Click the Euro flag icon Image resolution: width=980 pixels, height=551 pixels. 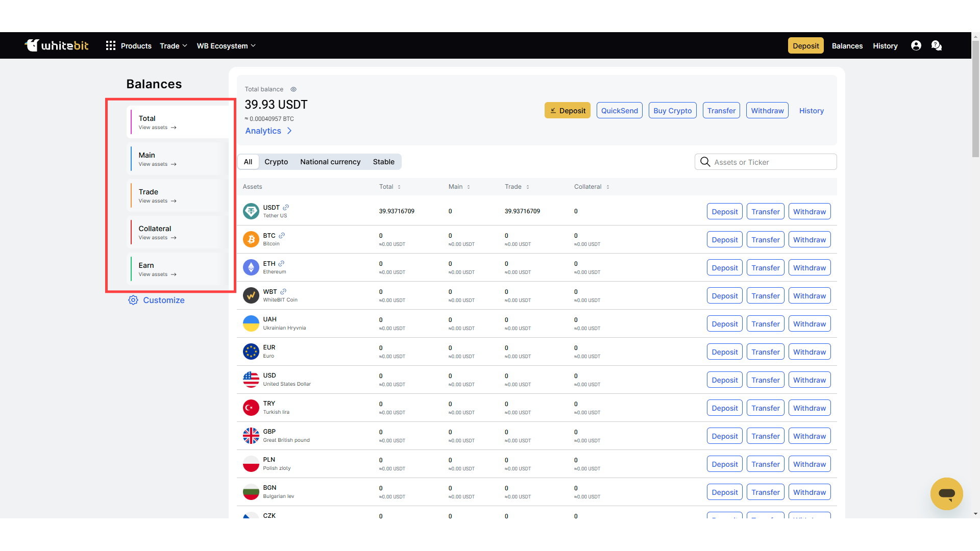tap(251, 352)
